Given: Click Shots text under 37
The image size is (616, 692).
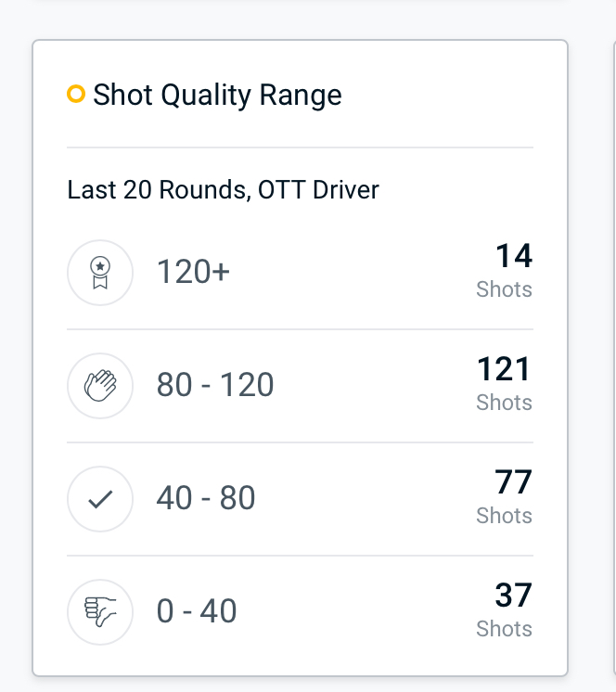Looking at the screenshot, I should pyautogui.click(x=505, y=628).
